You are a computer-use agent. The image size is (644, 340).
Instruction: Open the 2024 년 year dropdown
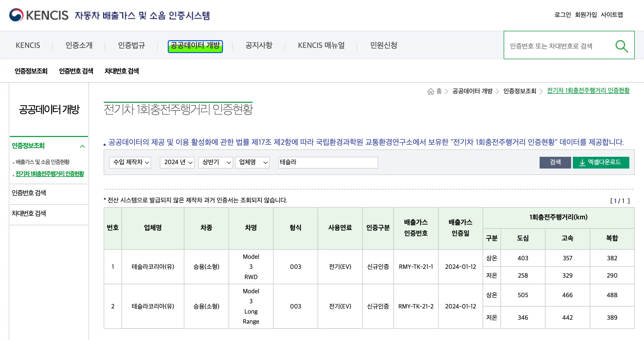177,162
